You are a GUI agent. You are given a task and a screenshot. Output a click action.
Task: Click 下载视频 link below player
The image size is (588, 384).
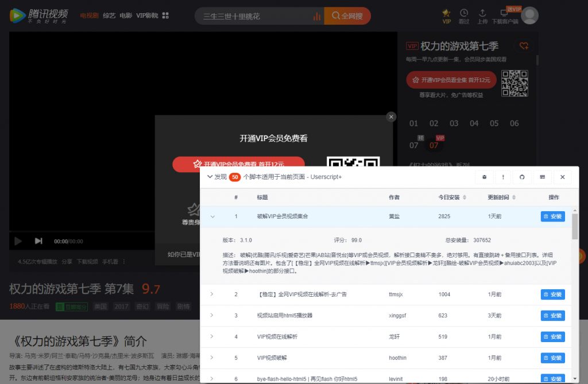tap(87, 261)
